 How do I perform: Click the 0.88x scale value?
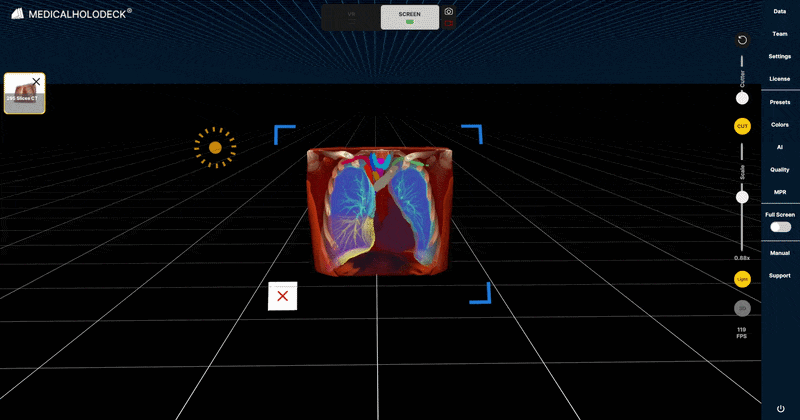[741, 258]
